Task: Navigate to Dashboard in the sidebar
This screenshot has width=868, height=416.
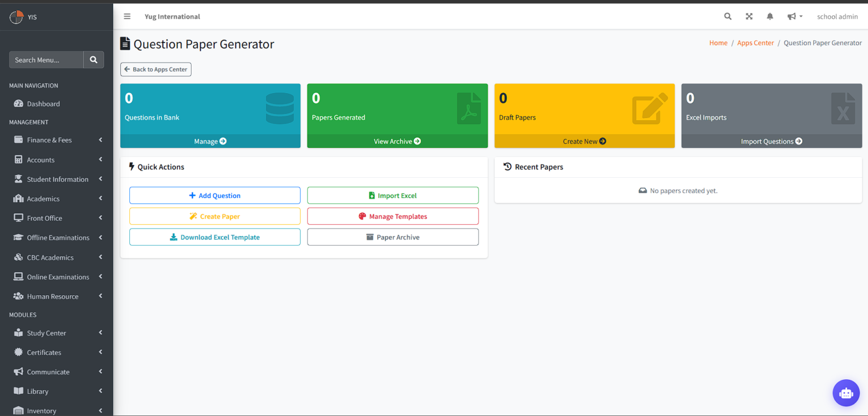Action: 44,103
